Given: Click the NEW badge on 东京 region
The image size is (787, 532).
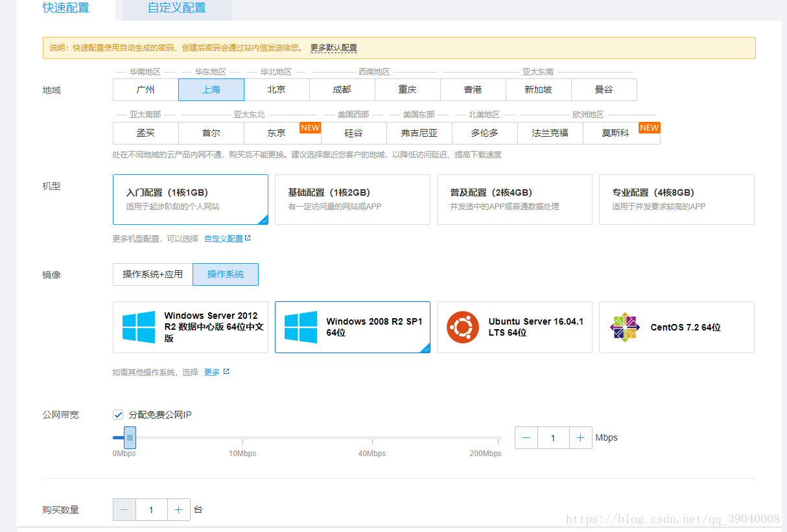Looking at the screenshot, I should pyautogui.click(x=311, y=128).
